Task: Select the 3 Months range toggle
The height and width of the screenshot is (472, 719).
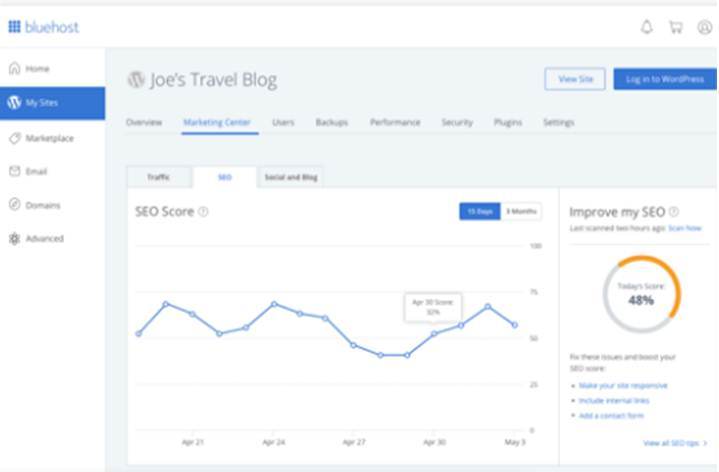Action: [x=521, y=211]
